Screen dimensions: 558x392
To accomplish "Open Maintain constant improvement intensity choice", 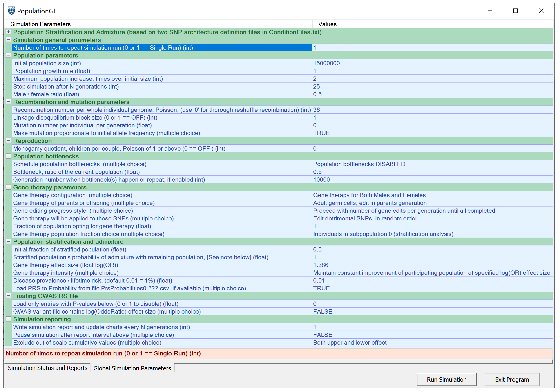I will click(432, 273).
